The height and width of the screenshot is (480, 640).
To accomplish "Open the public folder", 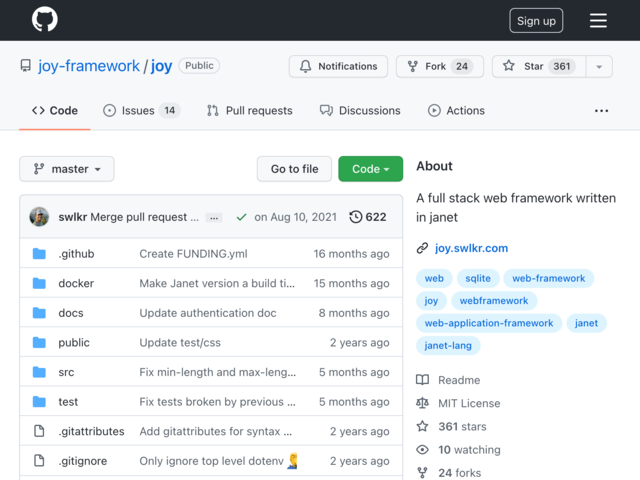I will (x=74, y=342).
